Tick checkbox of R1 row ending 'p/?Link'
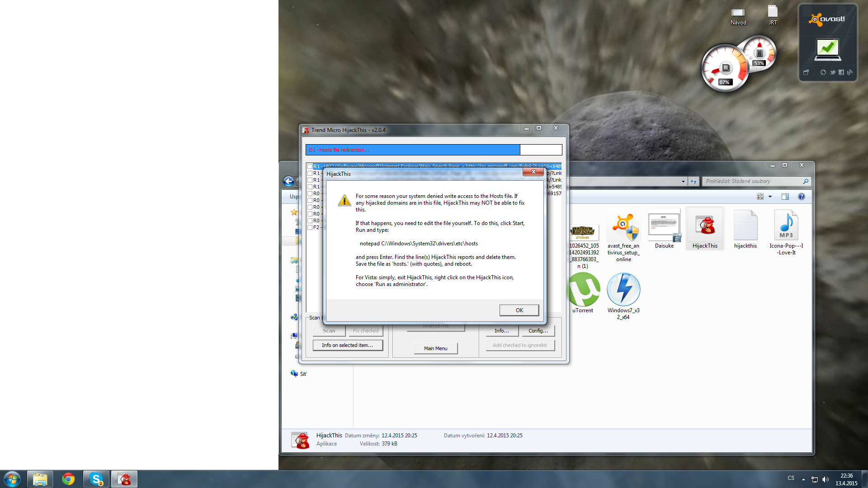868x488 pixels. [x=310, y=173]
